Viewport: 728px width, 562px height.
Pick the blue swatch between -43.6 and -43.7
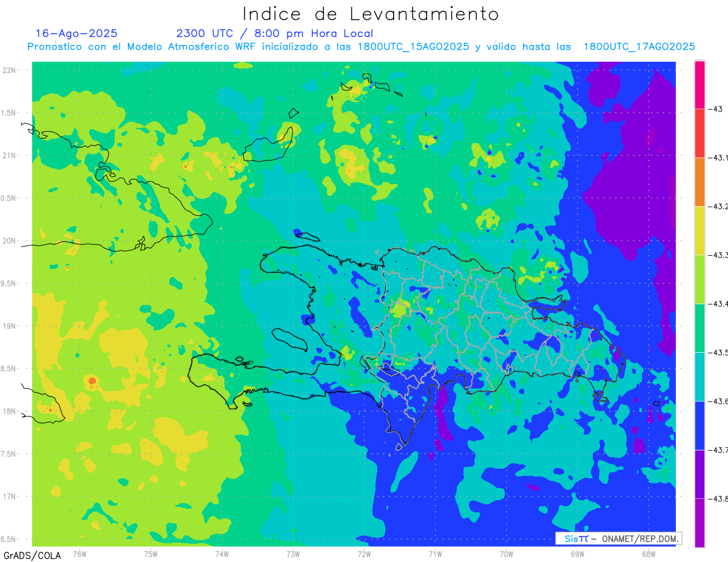pyautogui.click(x=699, y=425)
